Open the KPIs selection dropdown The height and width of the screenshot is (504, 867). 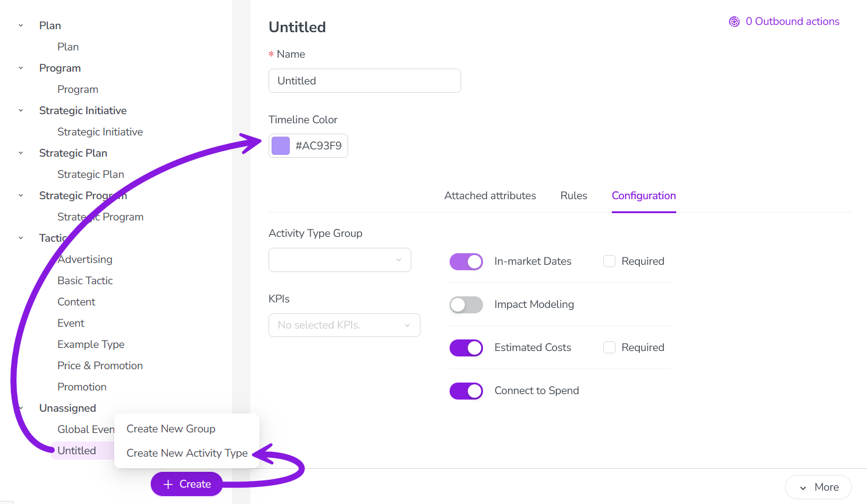344,325
